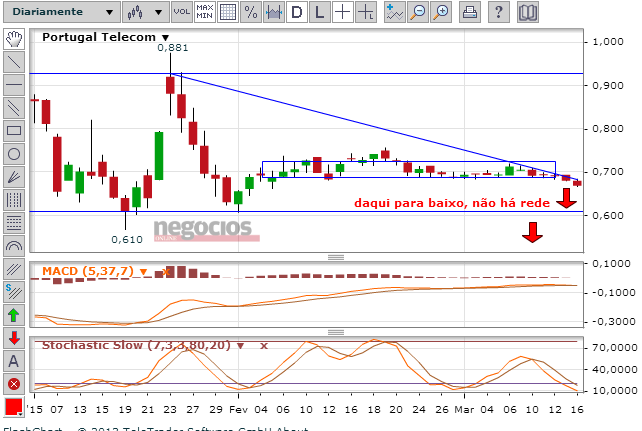Select the horizontal retracement lines tool
642x431 pixels.
pyautogui.click(x=14, y=223)
